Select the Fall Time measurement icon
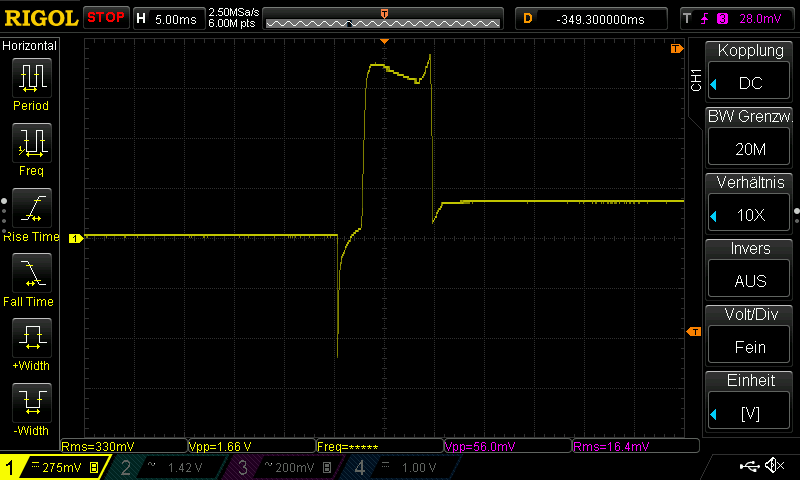The height and width of the screenshot is (480, 800). 32,273
